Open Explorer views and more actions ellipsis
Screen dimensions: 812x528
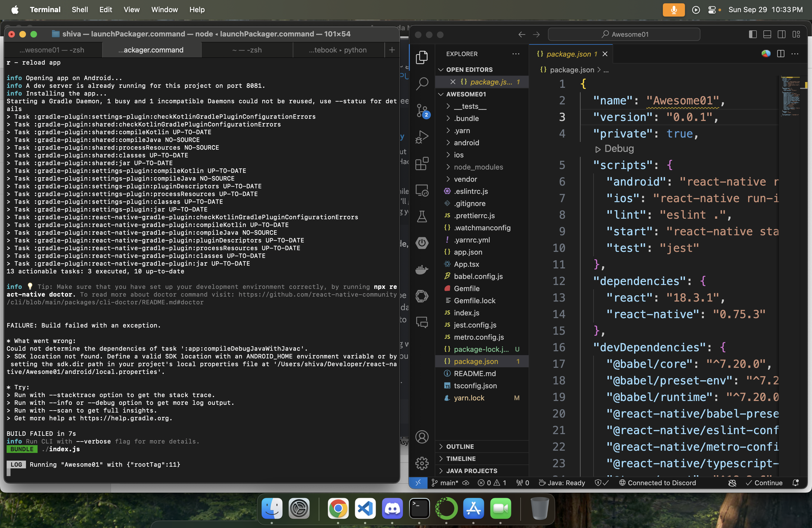(516, 54)
